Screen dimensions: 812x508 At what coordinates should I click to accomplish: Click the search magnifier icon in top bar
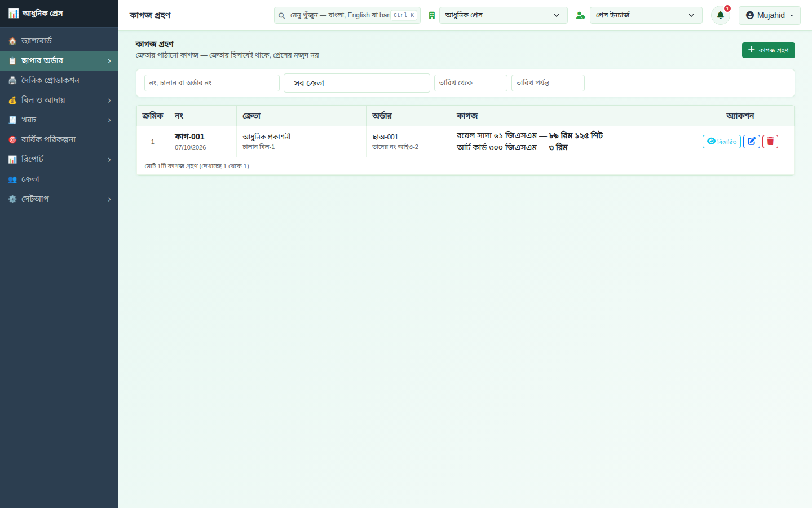(x=281, y=16)
